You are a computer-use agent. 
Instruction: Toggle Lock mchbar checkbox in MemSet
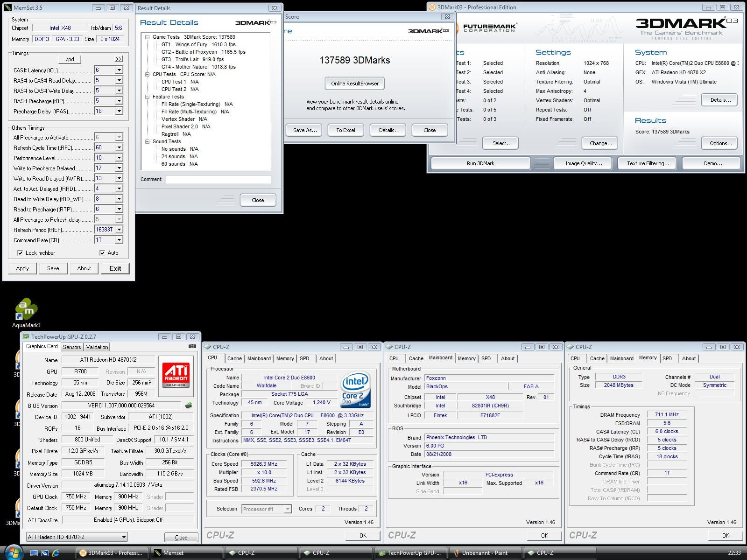tap(20, 253)
